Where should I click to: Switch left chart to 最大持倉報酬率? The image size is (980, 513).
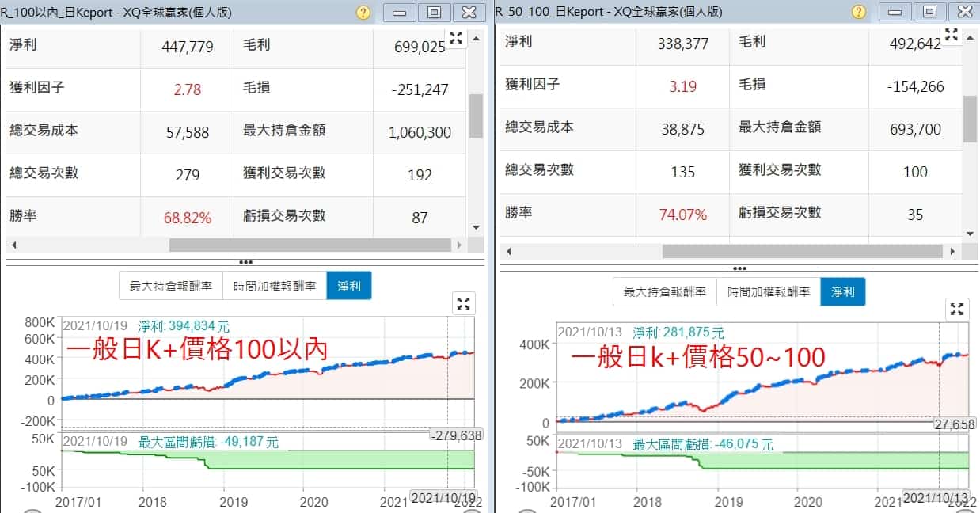point(171,287)
